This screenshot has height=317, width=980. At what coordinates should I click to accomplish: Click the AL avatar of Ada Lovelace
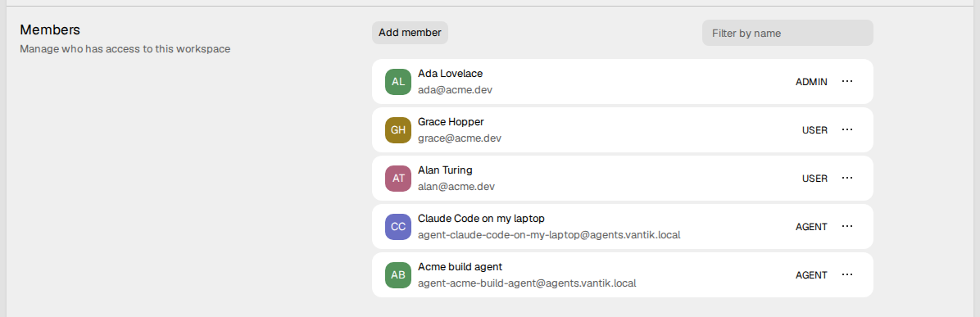point(398,82)
